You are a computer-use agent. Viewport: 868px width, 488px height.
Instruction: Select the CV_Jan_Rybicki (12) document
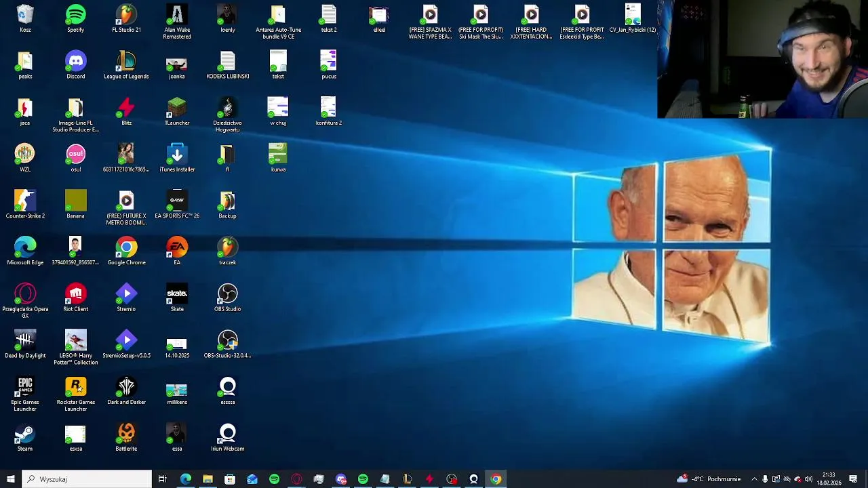pos(633,18)
